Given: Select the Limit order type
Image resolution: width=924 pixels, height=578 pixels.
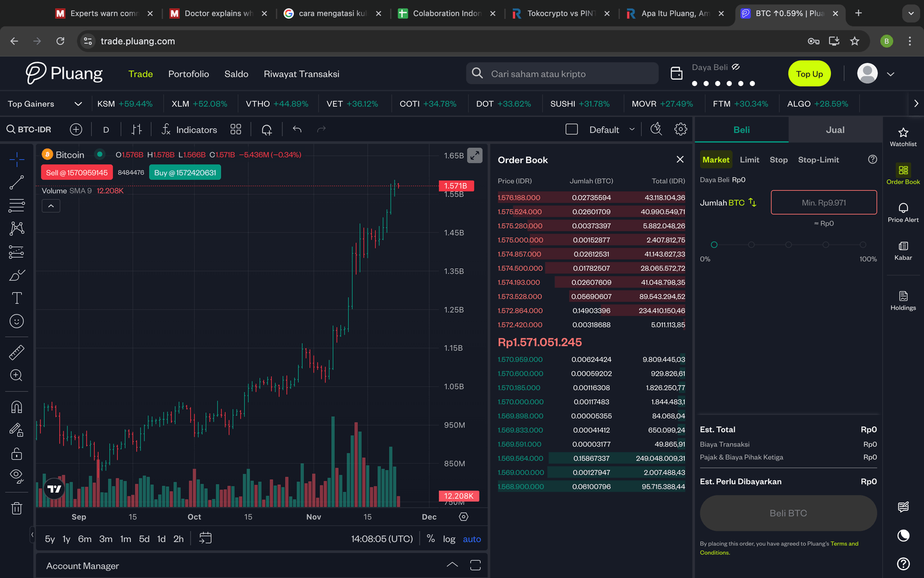Looking at the screenshot, I should click(x=749, y=160).
